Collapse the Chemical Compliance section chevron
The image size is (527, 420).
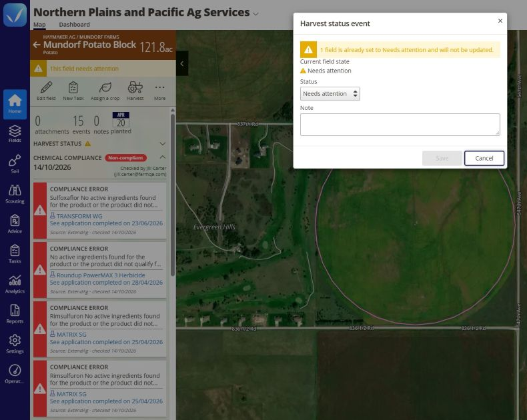coord(163,157)
